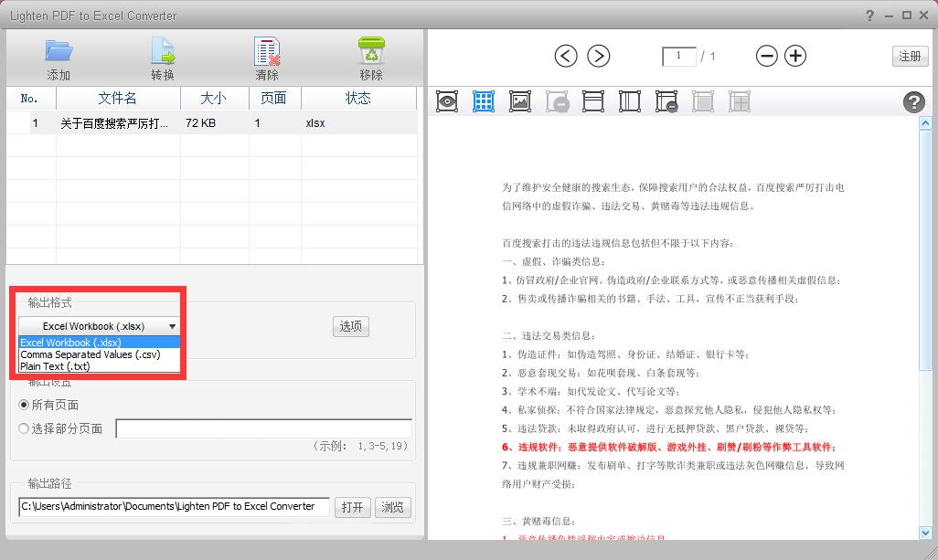The width and height of the screenshot is (938, 560).
Task: Click the preview scrollbar down arrow
Action: click(x=925, y=533)
